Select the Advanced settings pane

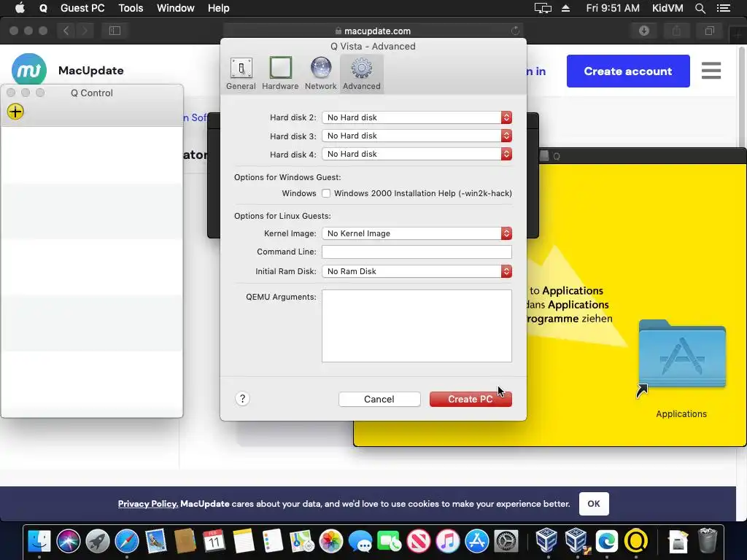(362, 74)
